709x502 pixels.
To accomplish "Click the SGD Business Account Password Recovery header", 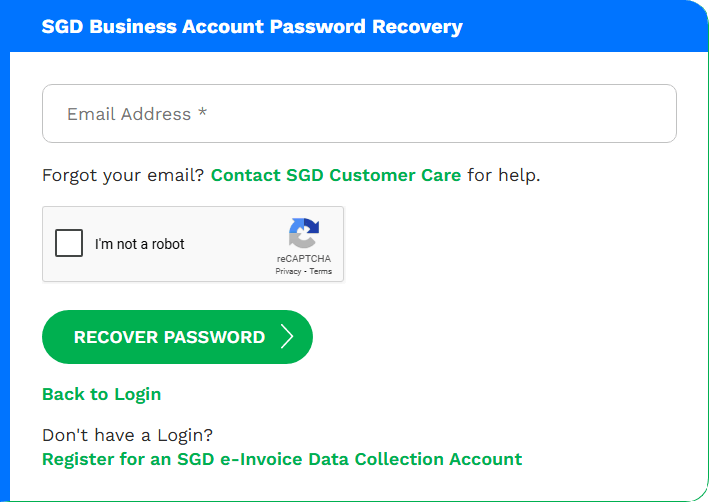I will [x=252, y=26].
